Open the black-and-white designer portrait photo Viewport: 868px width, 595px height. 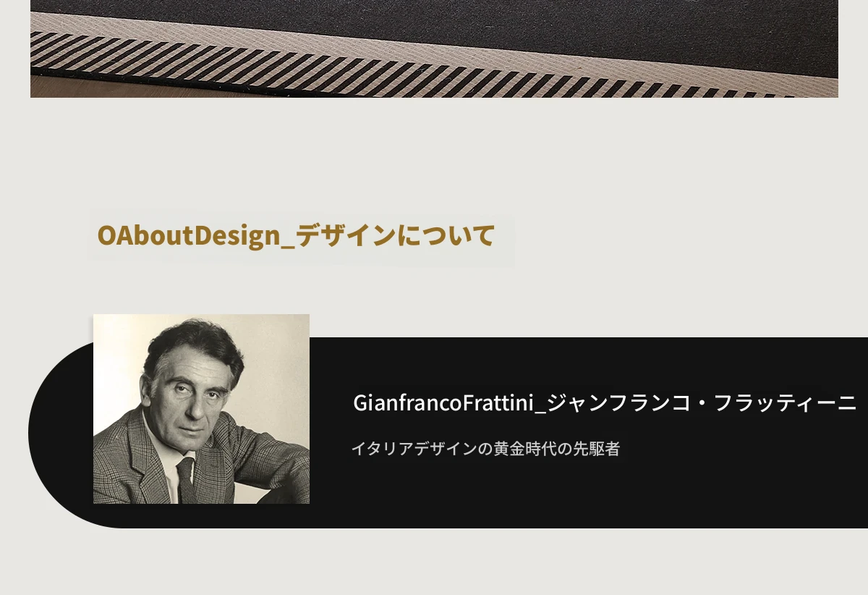point(201,408)
